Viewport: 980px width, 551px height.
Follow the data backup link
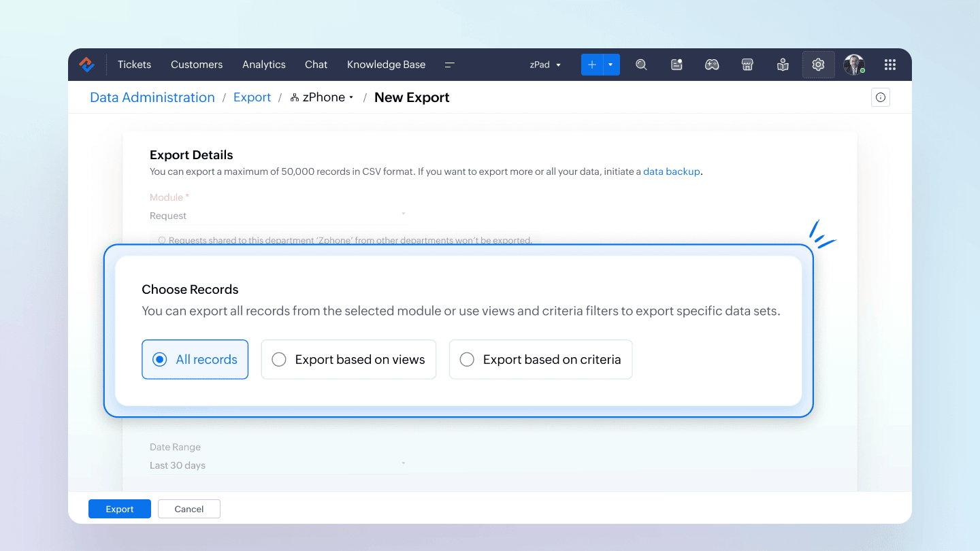tap(671, 172)
